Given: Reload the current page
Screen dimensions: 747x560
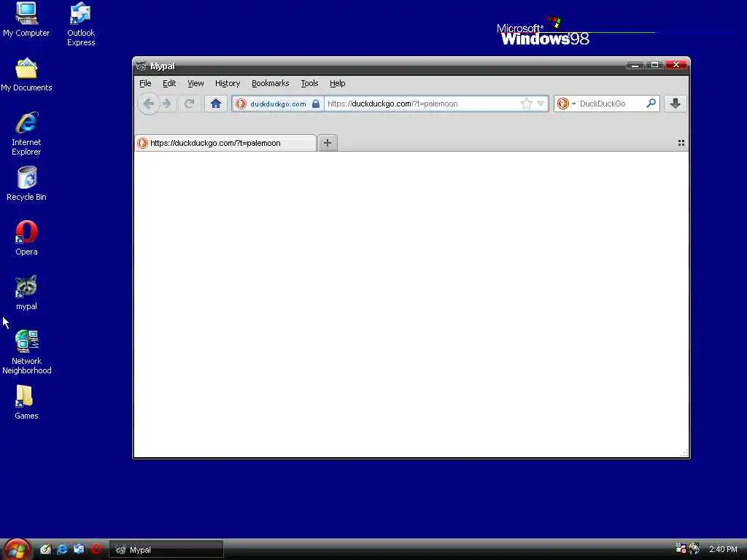Looking at the screenshot, I should click(189, 104).
